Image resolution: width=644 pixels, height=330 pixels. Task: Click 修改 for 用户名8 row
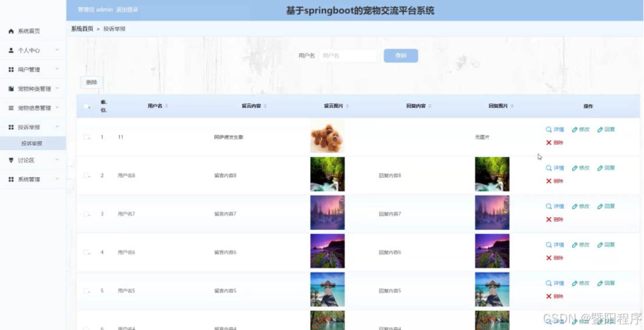[581, 168]
